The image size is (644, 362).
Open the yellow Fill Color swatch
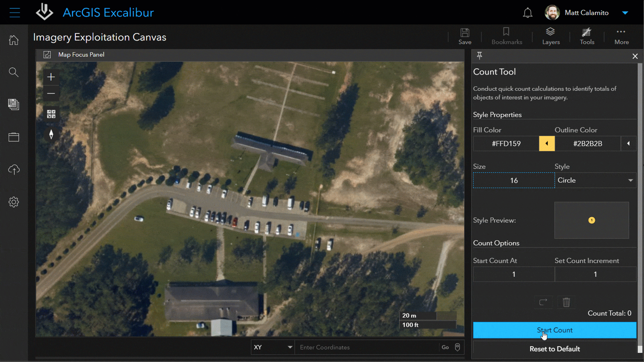tap(547, 143)
